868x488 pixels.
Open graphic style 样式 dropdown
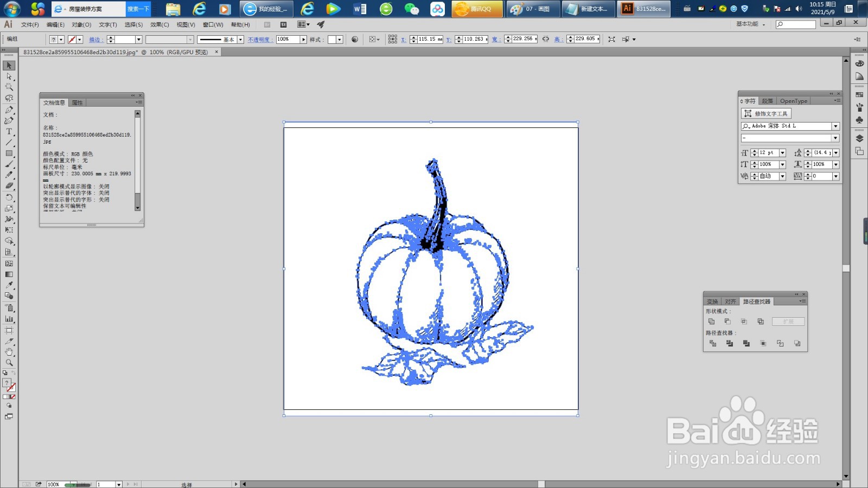click(339, 40)
